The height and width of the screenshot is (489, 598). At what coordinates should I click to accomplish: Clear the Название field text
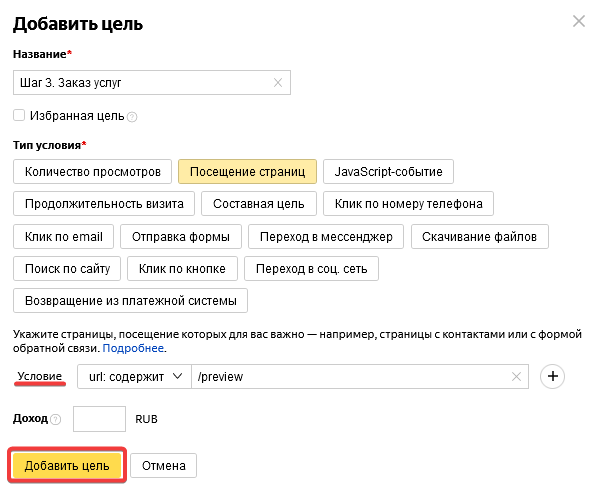[x=278, y=82]
